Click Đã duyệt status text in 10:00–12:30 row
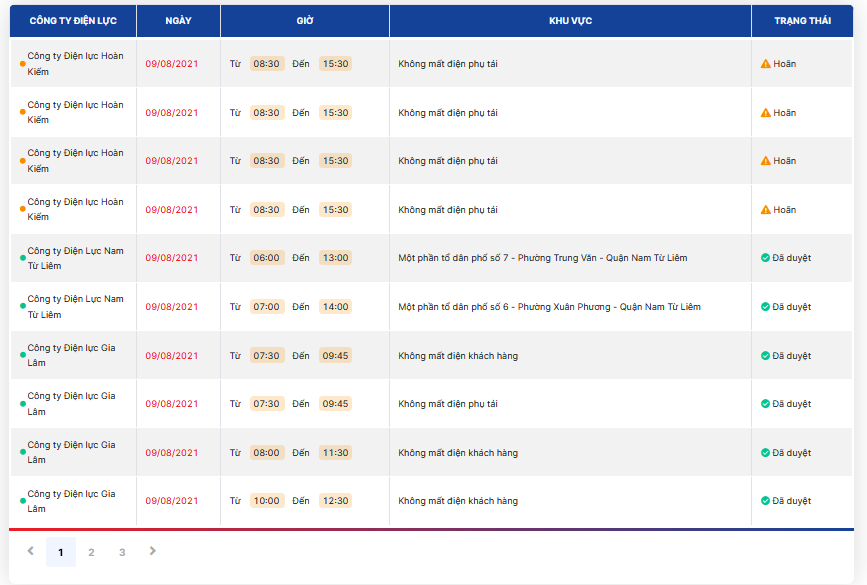 pyautogui.click(x=792, y=501)
